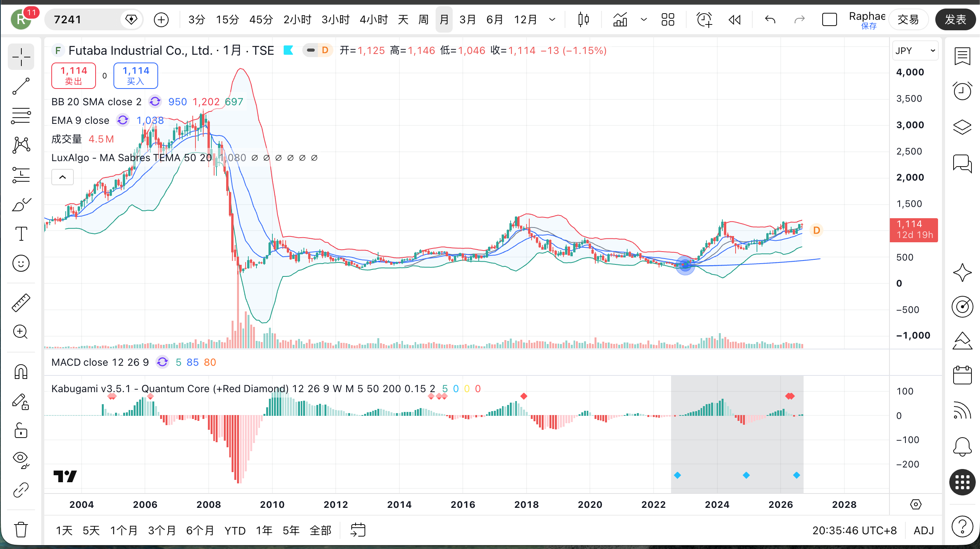Open the watchlist panel
This screenshot has width=980, height=549.
click(x=962, y=57)
